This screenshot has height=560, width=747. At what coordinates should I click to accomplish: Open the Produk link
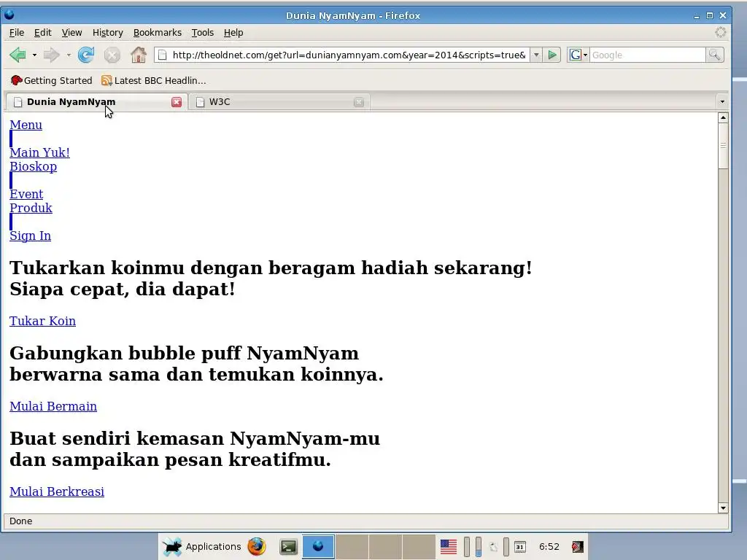click(x=31, y=208)
